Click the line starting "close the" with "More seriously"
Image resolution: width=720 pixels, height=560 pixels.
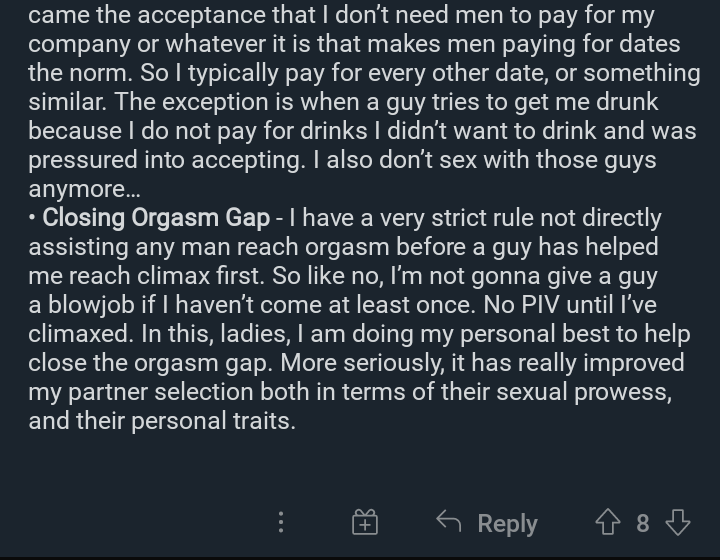356,363
